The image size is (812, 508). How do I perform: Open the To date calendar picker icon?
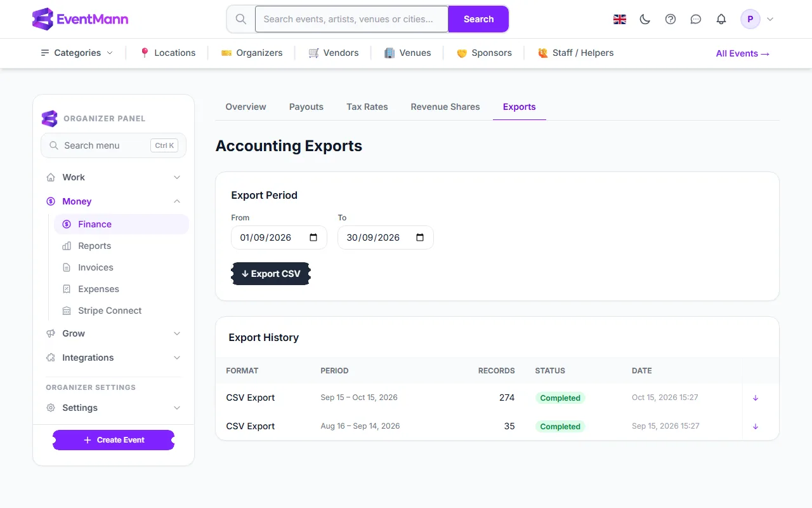tap(420, 237)
